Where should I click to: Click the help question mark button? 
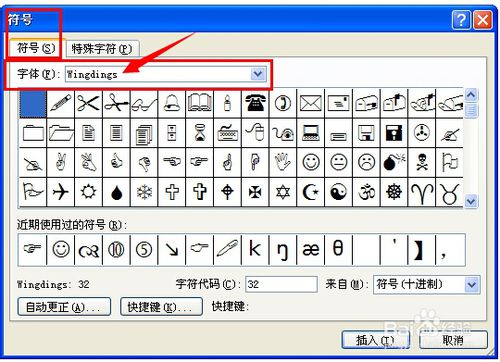coord(461,20)
